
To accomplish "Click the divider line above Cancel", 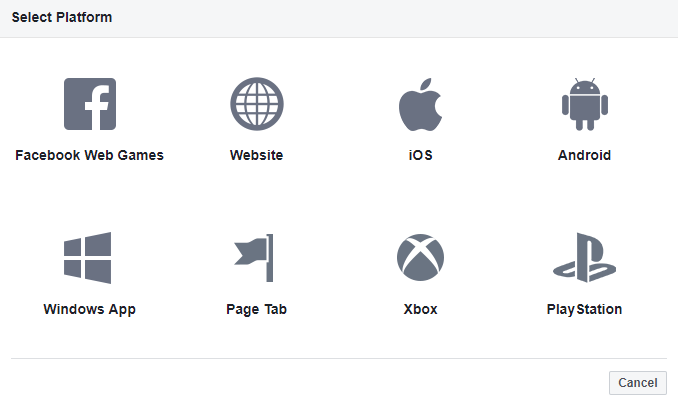I will pos(339,358).
